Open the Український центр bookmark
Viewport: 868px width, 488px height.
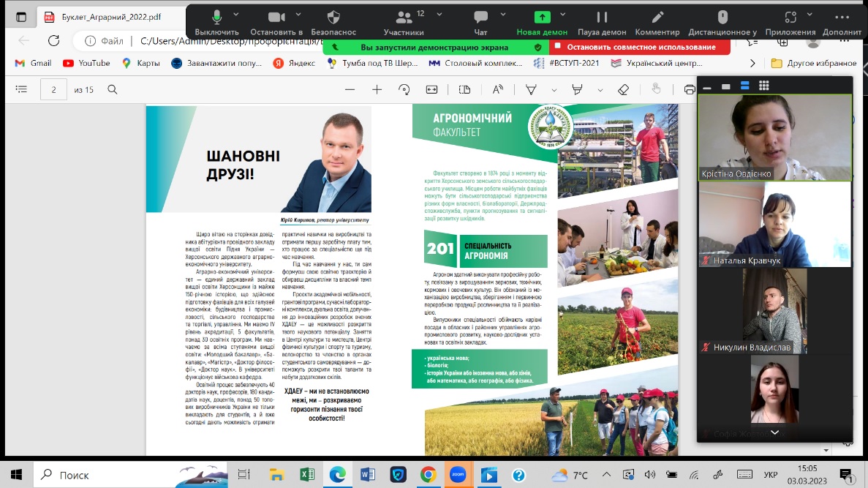pyautogui.click(x=657, y=63)
